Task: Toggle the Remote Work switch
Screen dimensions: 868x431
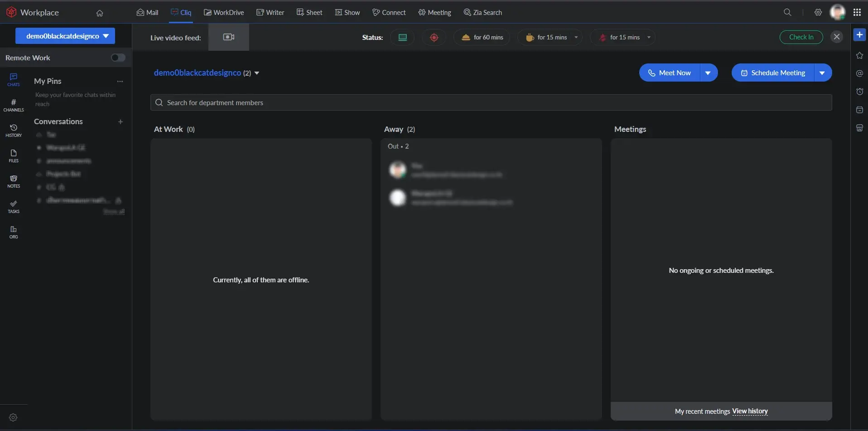Action: [118, 58]
